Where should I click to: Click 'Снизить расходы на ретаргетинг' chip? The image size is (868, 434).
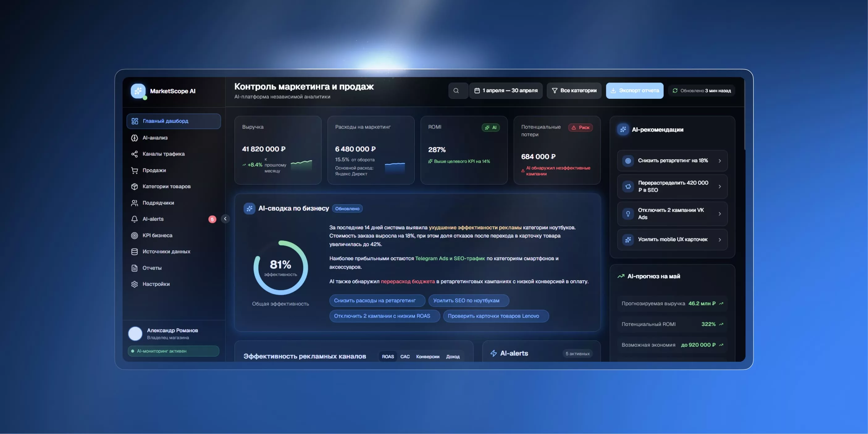(x=377, y=301)
